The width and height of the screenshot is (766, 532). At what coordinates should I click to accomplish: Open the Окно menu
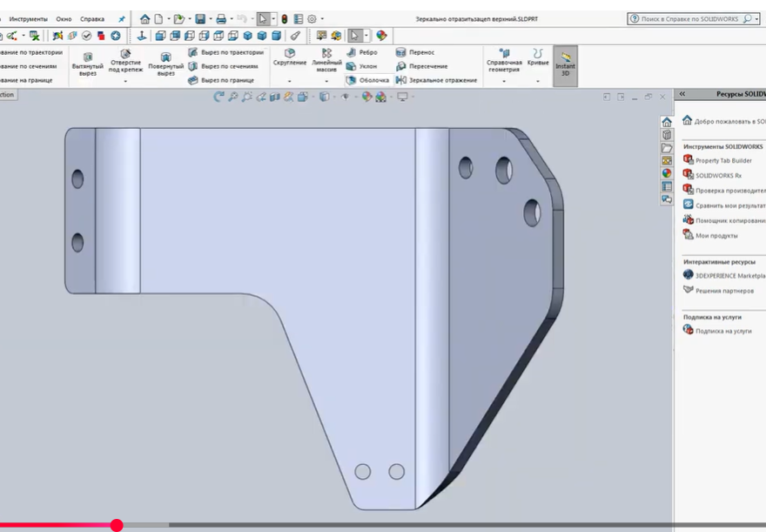click(64, 19)
